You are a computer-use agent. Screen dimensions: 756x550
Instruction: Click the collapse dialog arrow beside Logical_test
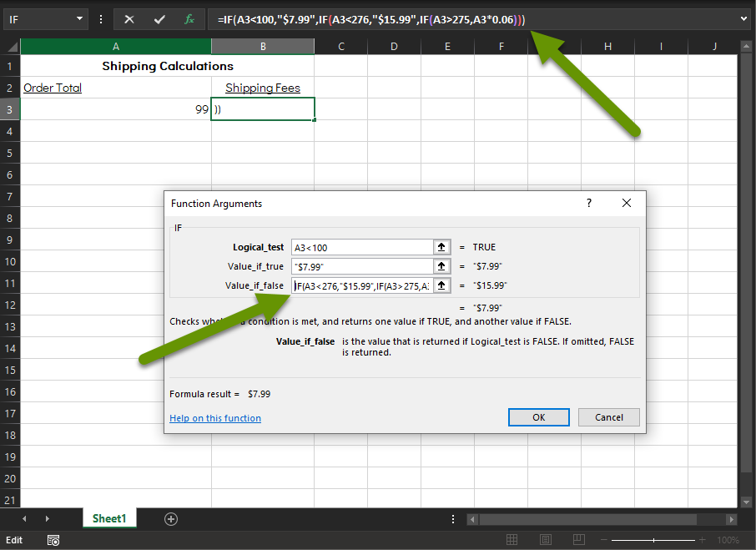[x=441, y=247]
